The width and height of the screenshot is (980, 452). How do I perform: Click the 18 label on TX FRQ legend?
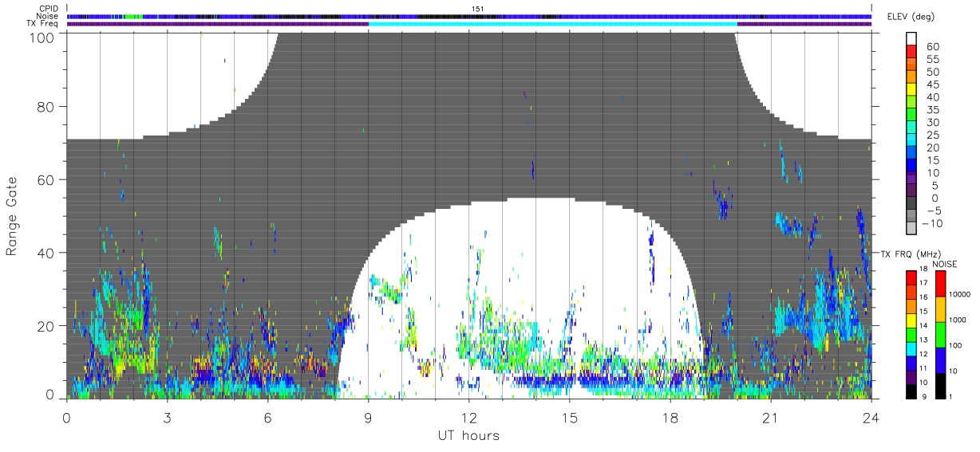(x=922, y=269)
